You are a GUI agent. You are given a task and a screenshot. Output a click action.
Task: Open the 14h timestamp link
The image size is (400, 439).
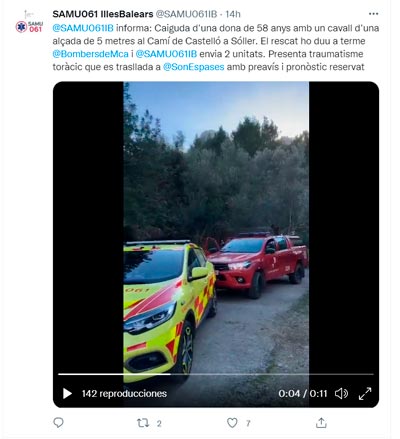[x=233, y=14]
